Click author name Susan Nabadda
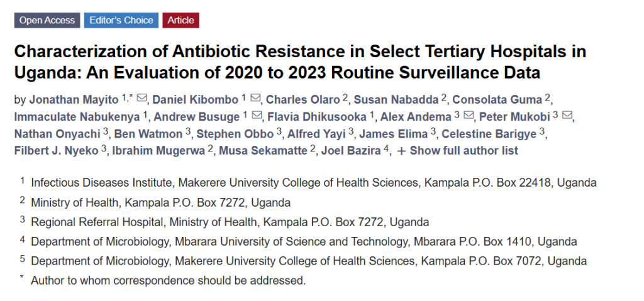The width and height of the screenshot is (644, 301). click(x=396, y=99)
